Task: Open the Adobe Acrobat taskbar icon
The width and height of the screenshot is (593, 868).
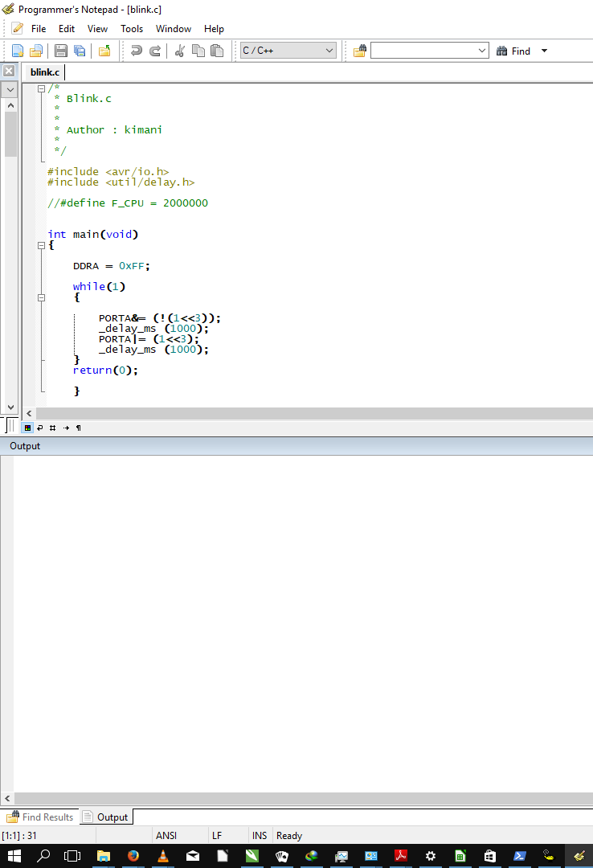Action: 401,856
